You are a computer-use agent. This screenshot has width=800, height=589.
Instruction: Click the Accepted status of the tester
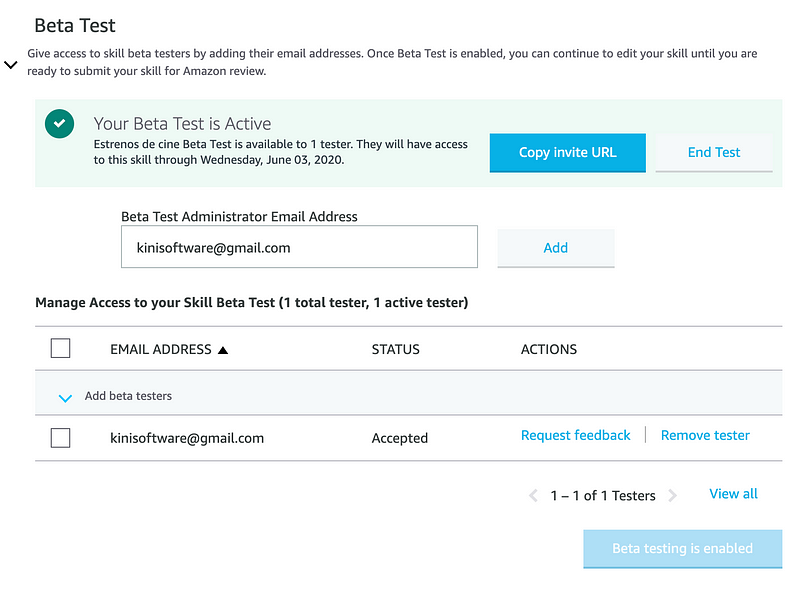tap(400, 438)
